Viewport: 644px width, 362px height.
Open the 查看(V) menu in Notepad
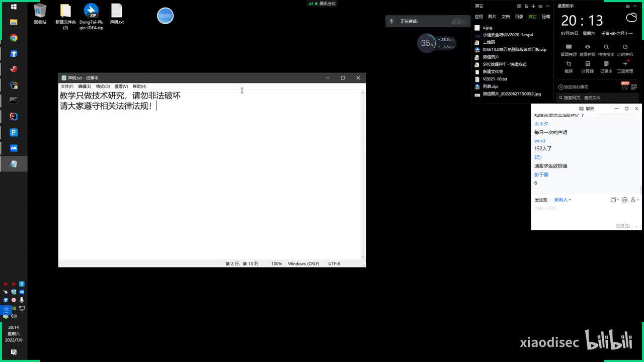coord(121,86)
